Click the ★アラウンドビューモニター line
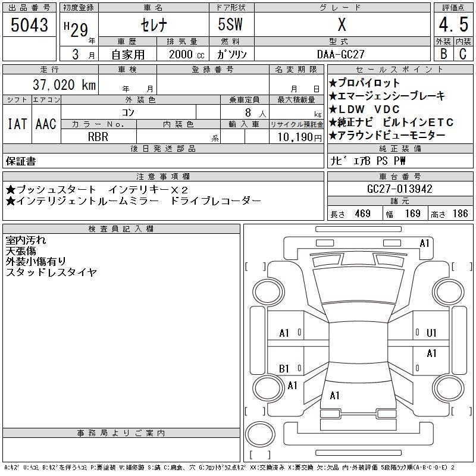476x476 pixels. tap(387, 135)
